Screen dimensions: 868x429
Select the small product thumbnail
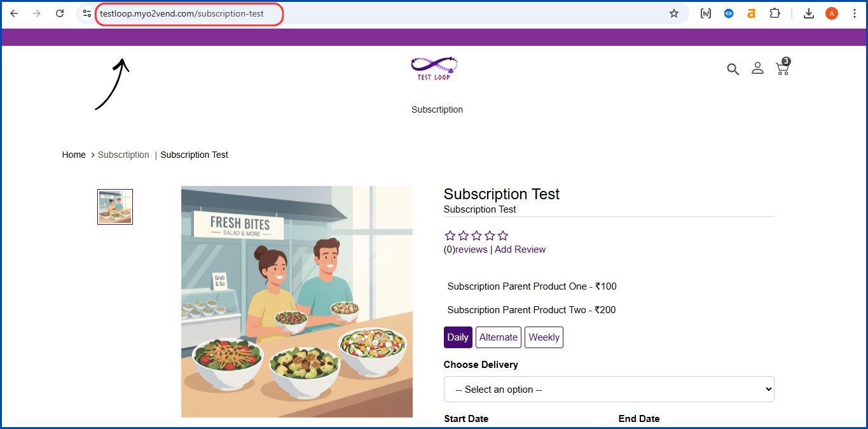[x=114, y=206]
